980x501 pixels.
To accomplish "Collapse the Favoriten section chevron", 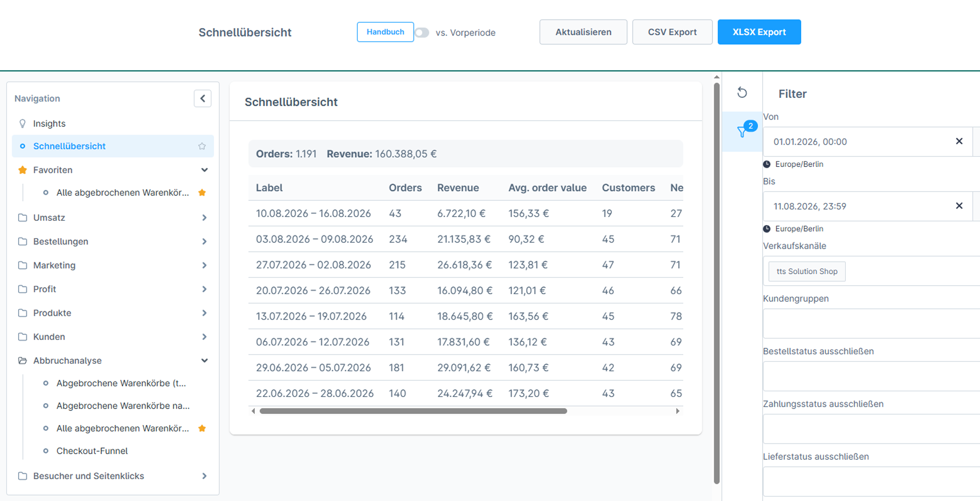I will 204,170.
